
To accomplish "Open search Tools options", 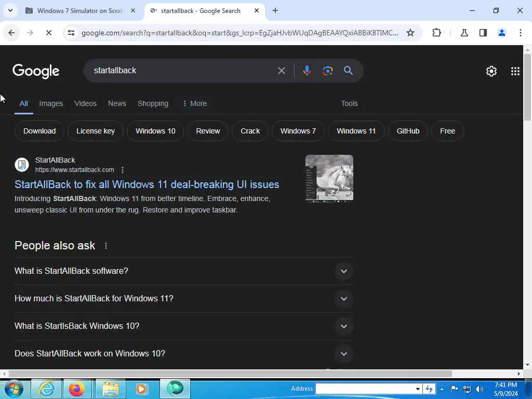I will point(349,103).
